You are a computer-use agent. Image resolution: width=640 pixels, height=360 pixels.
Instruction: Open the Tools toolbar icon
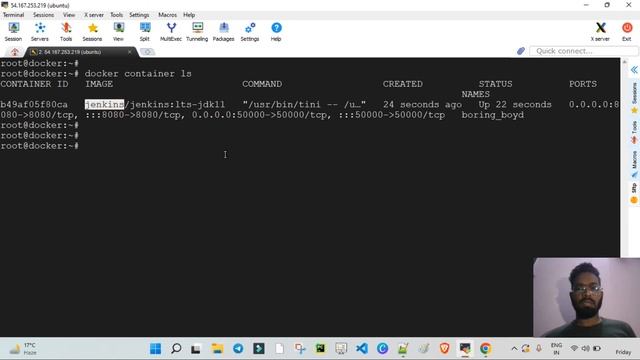[66, 32]
